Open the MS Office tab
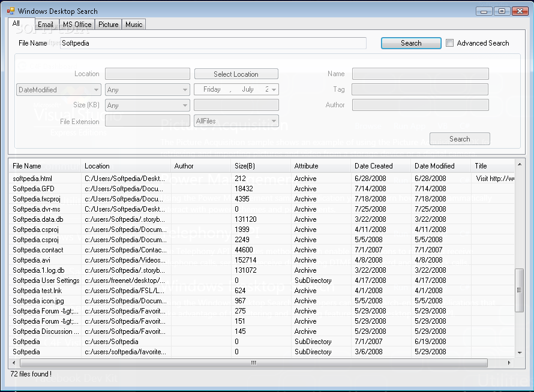Screen dimensions: 534x392 (77, 25)
